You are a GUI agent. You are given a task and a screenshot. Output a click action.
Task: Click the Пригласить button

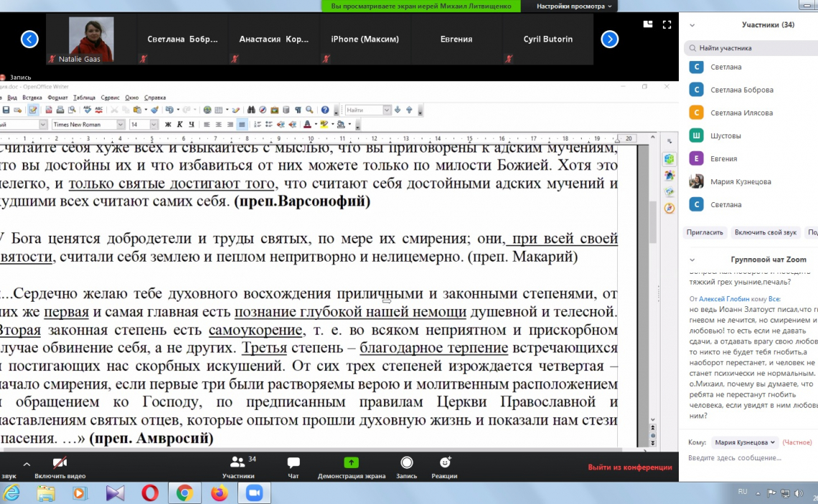704,232
